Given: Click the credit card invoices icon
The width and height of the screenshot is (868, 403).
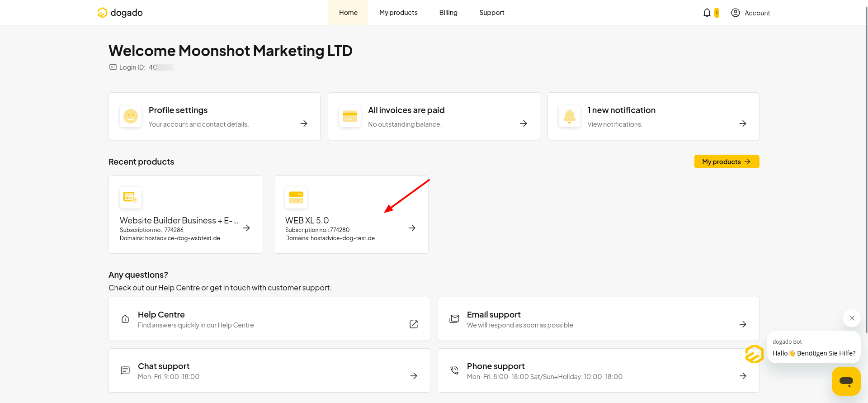Looking at the screenshot, I should (x=350, y=116).
